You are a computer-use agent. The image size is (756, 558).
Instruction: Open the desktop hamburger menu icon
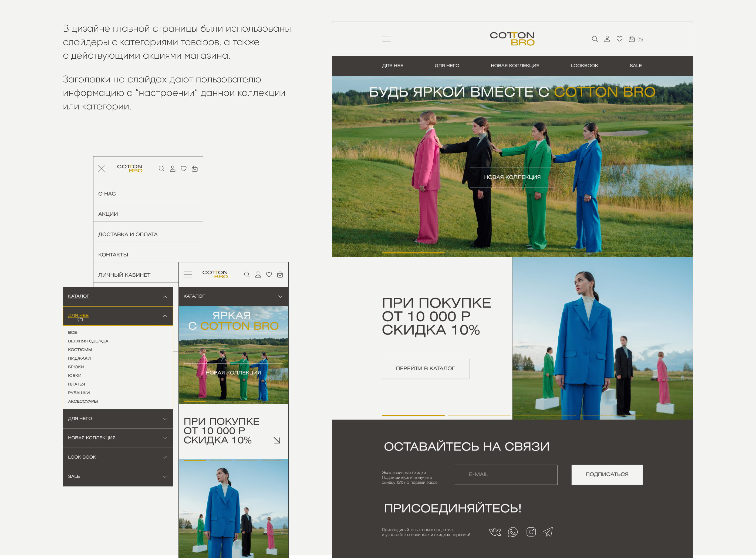point(386,39)
